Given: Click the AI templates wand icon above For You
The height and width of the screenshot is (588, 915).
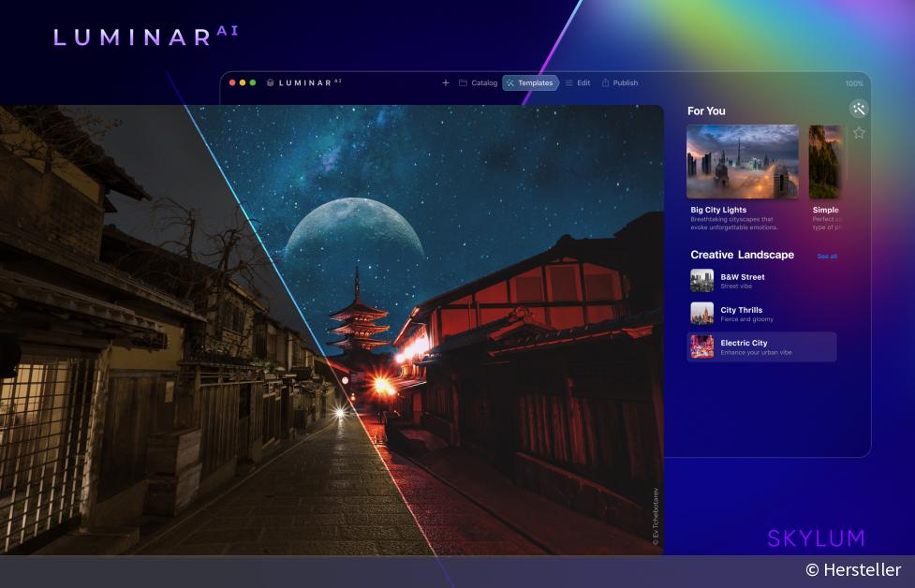Looking at the screenshot, I should tap(859, 109).
